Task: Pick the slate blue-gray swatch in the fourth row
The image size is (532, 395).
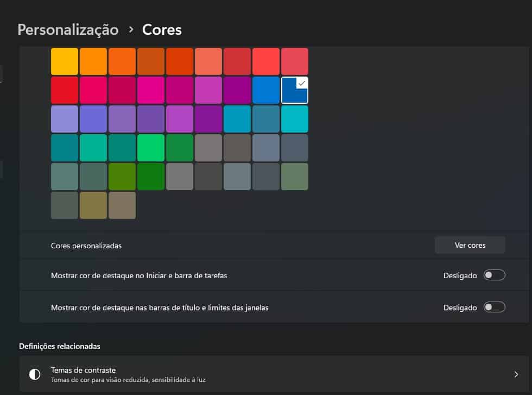Action: tap(266, 148)
